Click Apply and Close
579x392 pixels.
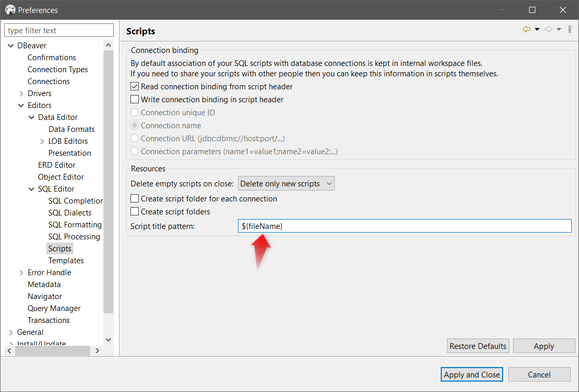tap(471, 374)
